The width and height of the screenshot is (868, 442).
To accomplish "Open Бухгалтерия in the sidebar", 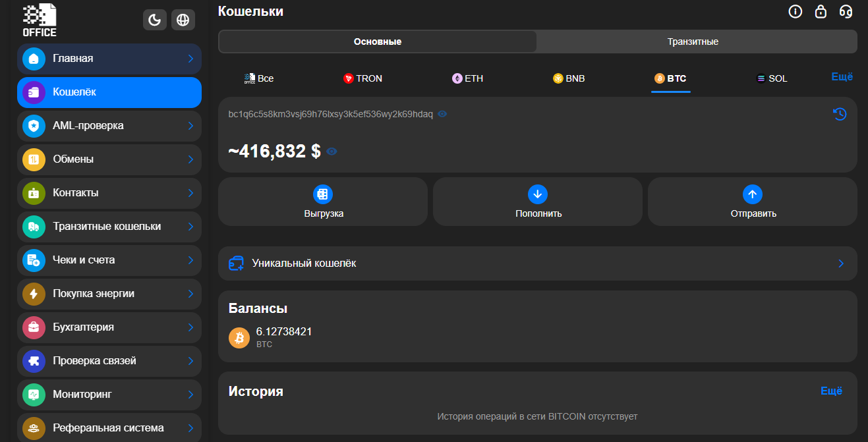I will [x=109, y=327].
